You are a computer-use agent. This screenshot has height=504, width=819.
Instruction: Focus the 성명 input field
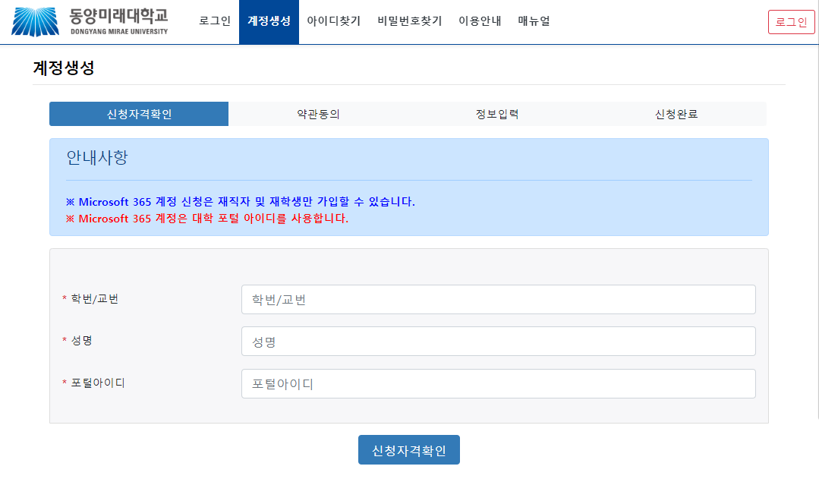coord(498,341)
